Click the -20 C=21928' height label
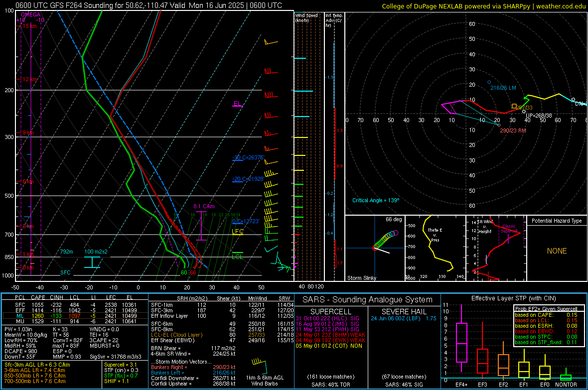Image resolution: width=588 pixels, height=390 pixels. pos(248,179)
